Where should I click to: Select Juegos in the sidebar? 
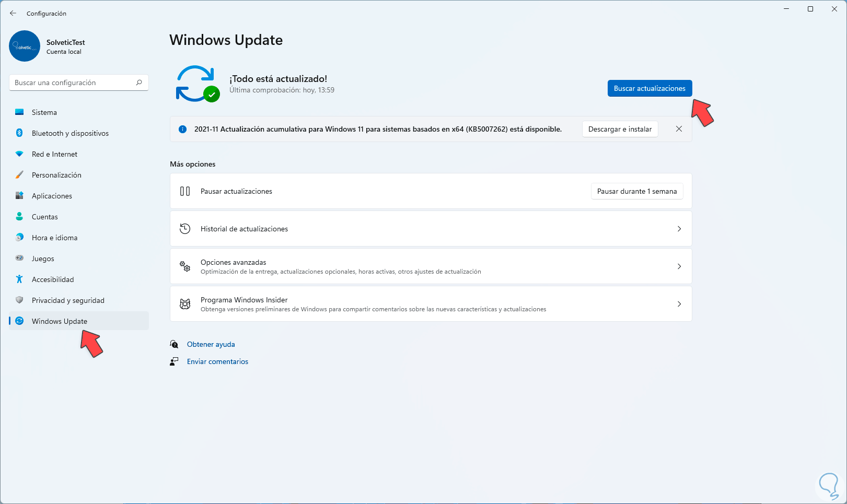click(x=79, y=259)
